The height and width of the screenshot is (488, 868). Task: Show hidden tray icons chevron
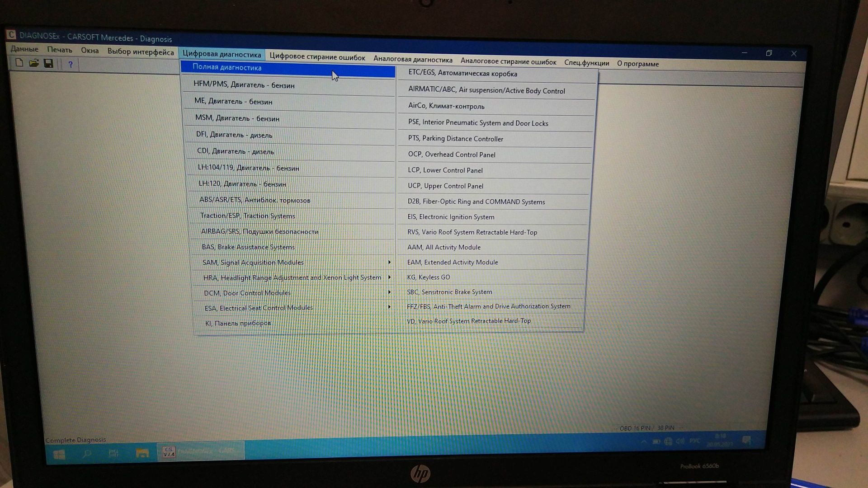pyautogui.click(x=643, y=441)
